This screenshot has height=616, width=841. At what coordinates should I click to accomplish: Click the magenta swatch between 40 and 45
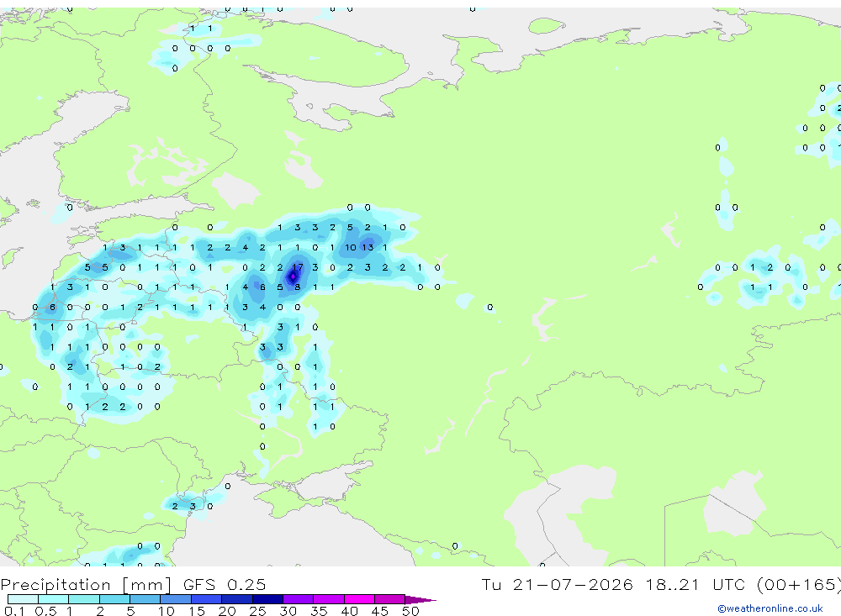coord(359,599)
